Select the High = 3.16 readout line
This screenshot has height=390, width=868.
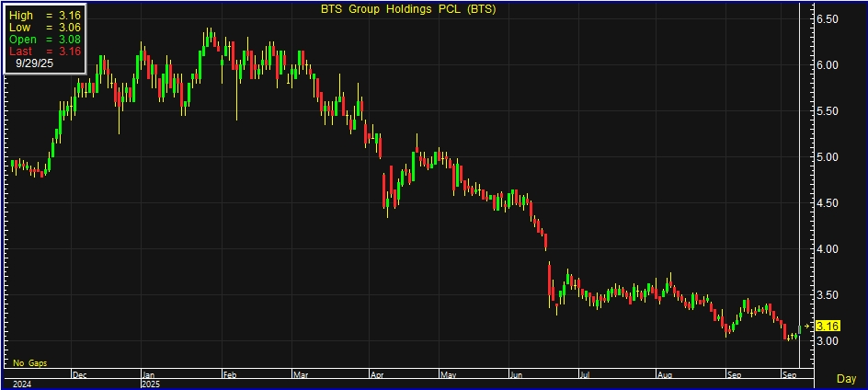click(45, 16)
